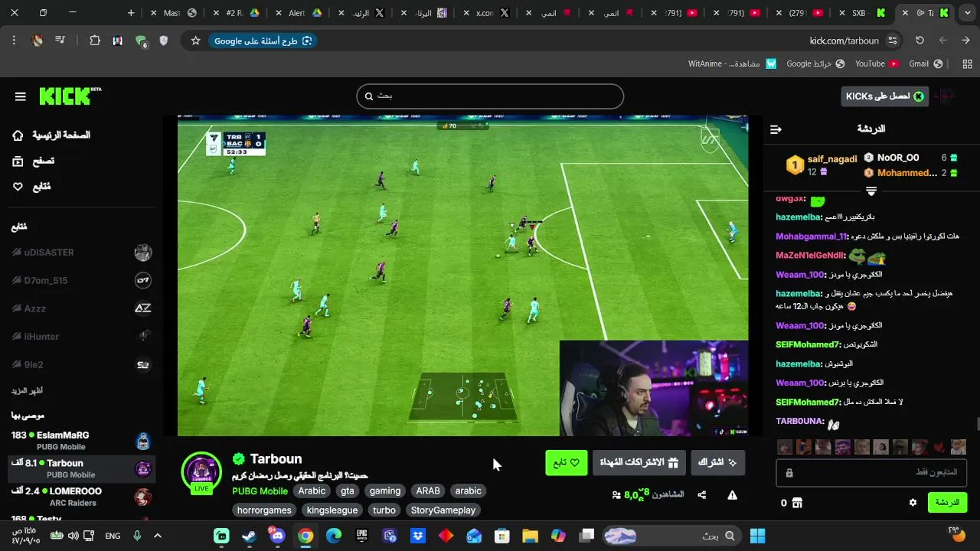980x551 pixels.
Task: Click the green Chat send button
Action: tap(947, 503)
